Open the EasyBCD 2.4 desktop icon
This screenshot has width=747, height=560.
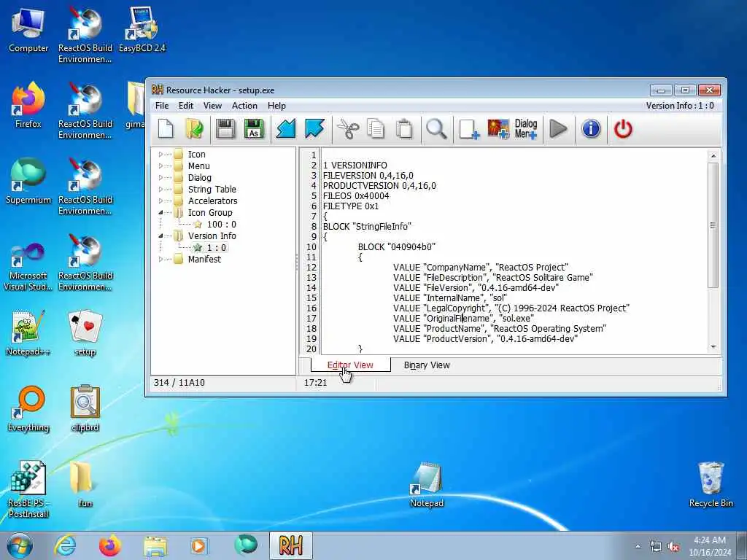(142, 29)
